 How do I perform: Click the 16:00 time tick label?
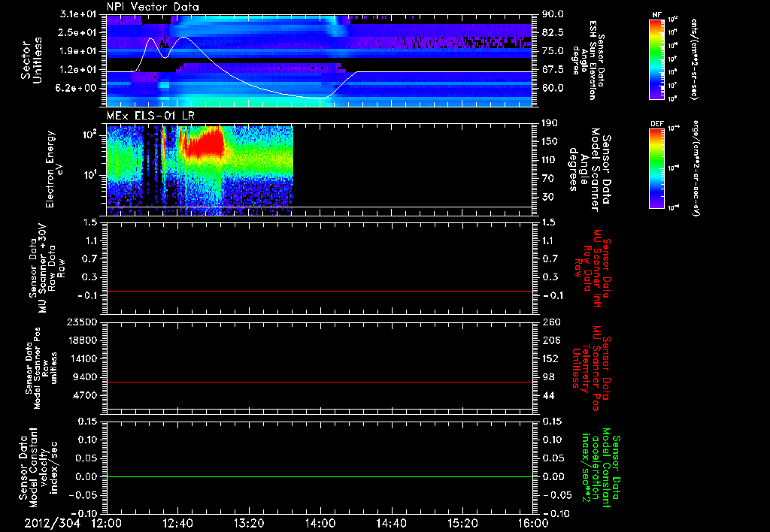pos(533,523)
